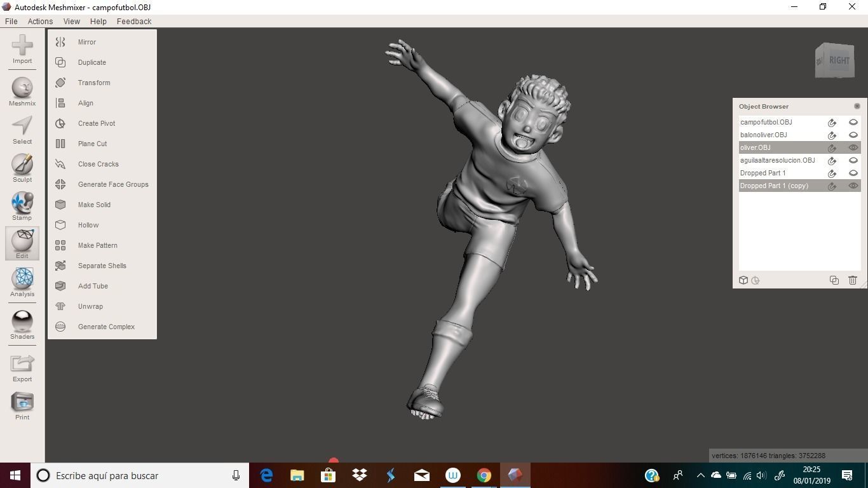This screenshot has height=488, width=868.
Task: Open the Meshmix tool
Action: 22,91
